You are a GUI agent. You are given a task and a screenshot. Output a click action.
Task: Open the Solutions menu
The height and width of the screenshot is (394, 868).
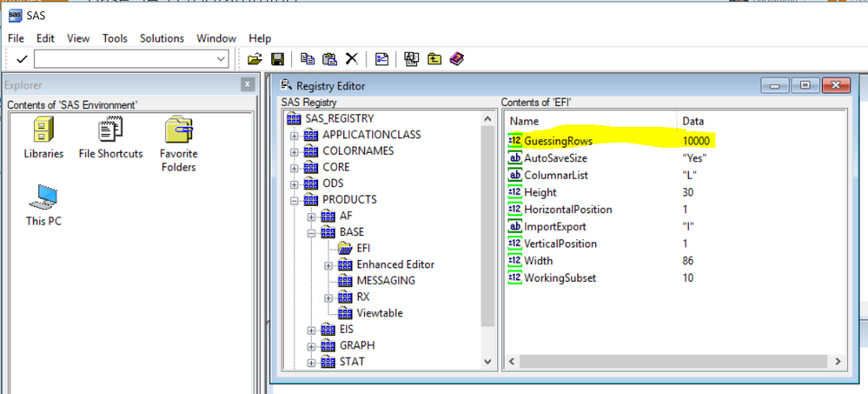[162, 38]
